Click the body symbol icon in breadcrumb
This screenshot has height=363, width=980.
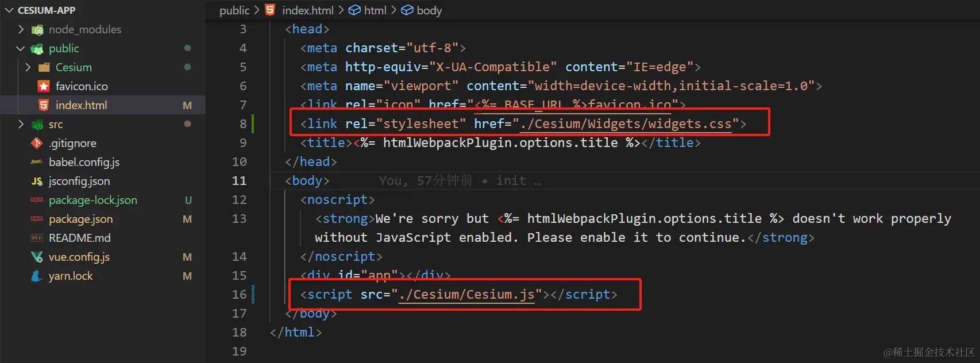click(x=407, y=10)
